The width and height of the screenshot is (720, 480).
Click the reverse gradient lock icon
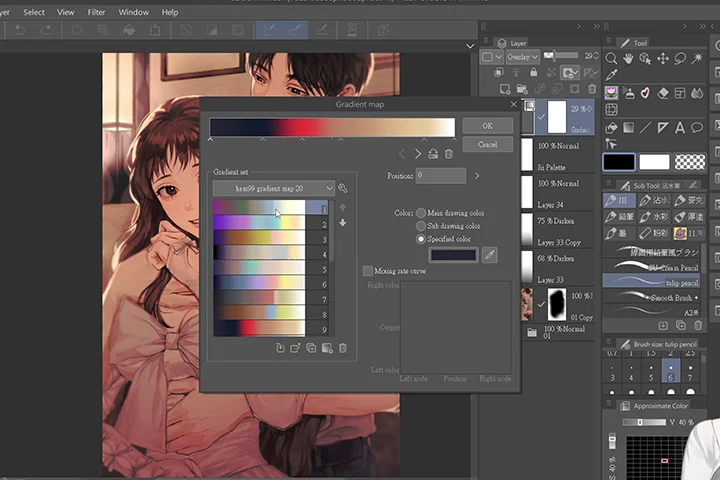pyautogui.click(x=433, y=154)
